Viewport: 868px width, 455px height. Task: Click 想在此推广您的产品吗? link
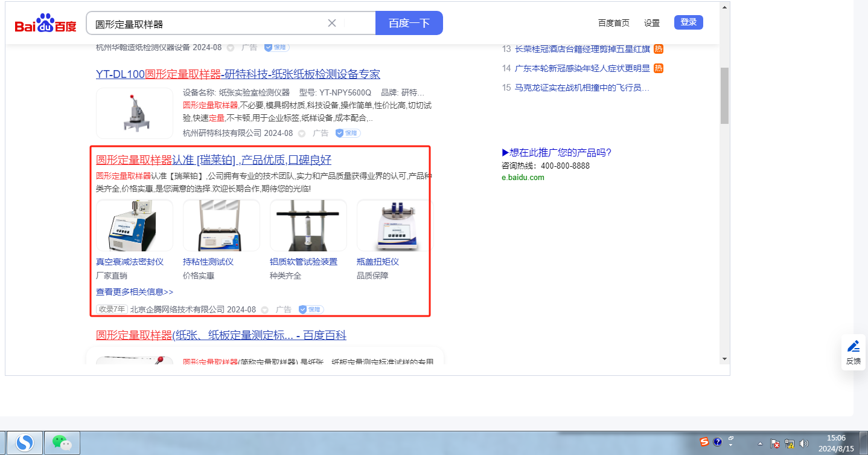pos(557,152)
